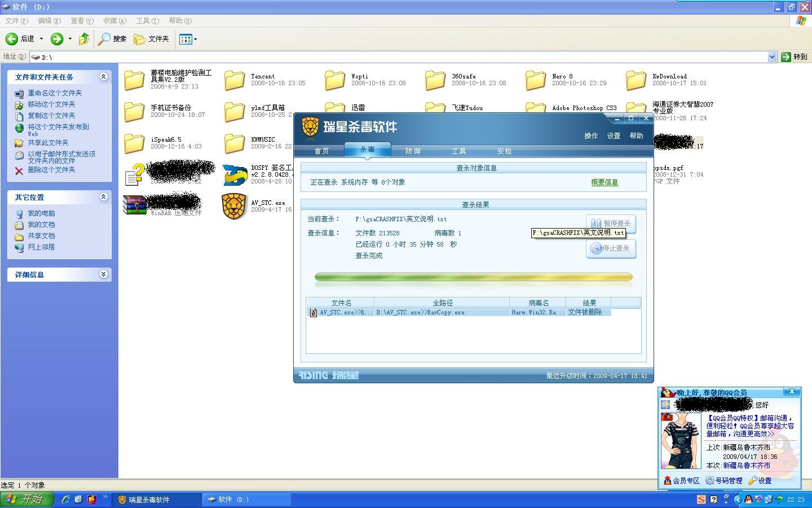This screenshot has width=812, height=508.
Task: Click the scan progress bar
Action: point(474,277)
